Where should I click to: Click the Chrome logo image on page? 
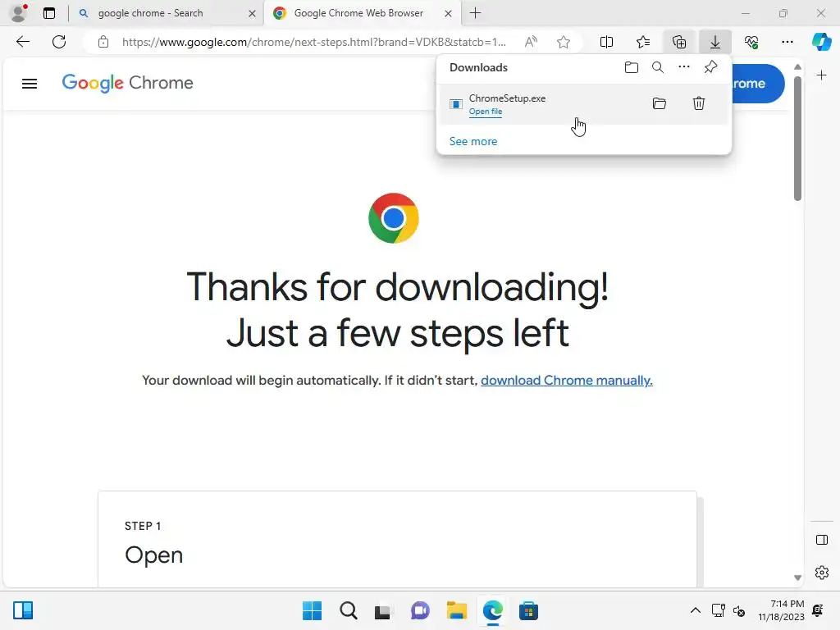coord(394,218)
